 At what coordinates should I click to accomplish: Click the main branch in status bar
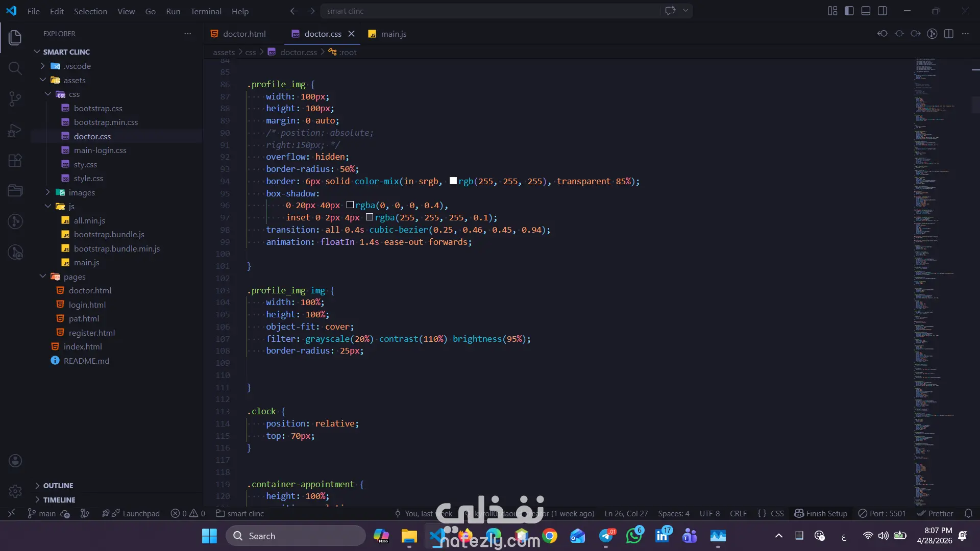pyautogui.click(x=42, y=514)
